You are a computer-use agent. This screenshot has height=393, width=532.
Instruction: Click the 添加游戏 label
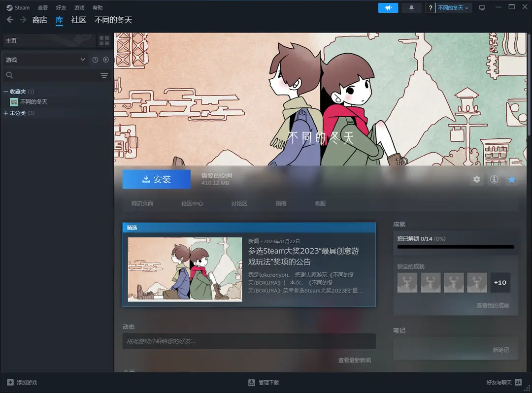tap(27, 383)
